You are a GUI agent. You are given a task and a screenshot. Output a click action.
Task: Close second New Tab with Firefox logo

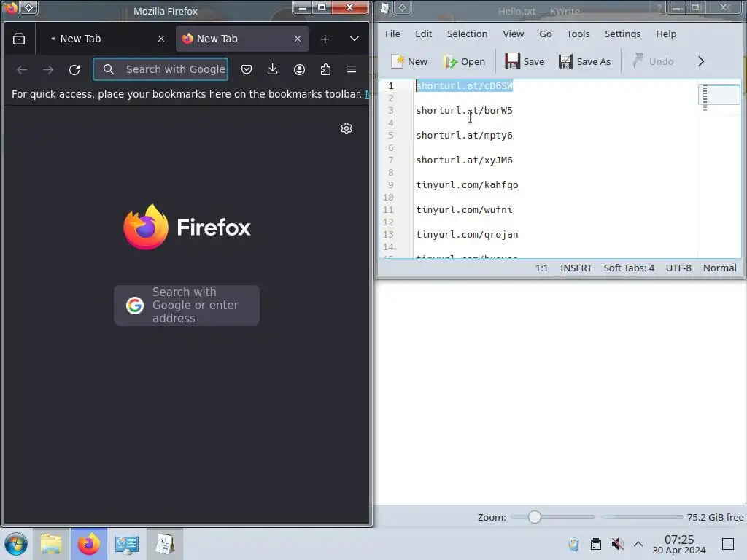298,39
